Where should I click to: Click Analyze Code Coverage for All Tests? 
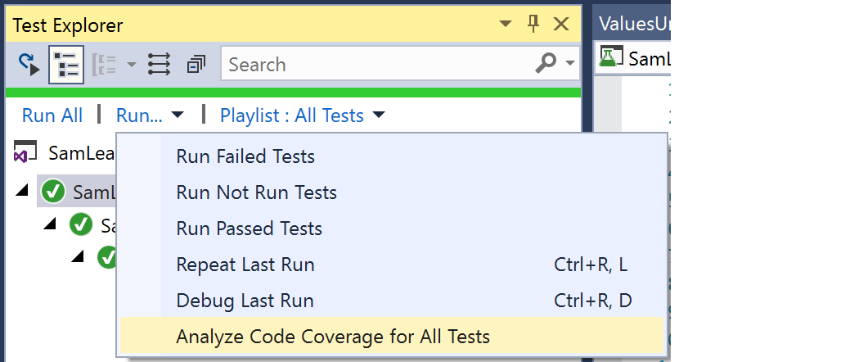[333, 337]
